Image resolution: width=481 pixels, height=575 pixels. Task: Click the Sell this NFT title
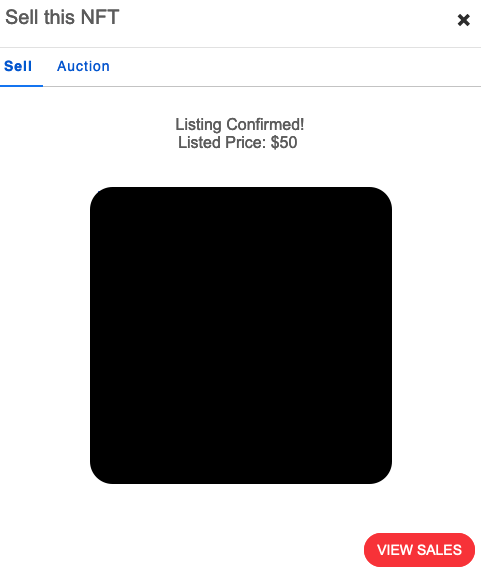pyautogui.click(x=62, y=17)
